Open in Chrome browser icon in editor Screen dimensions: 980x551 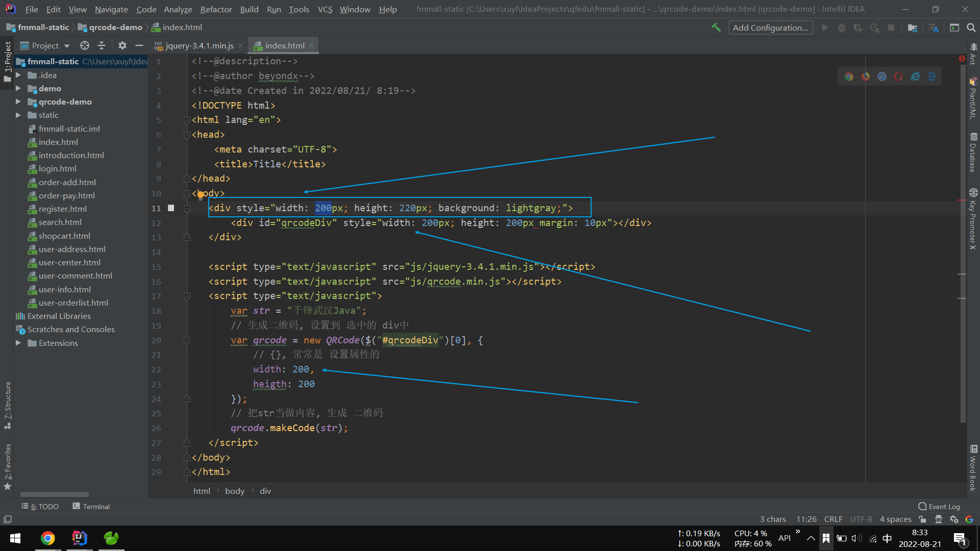(x=849, y=77)
